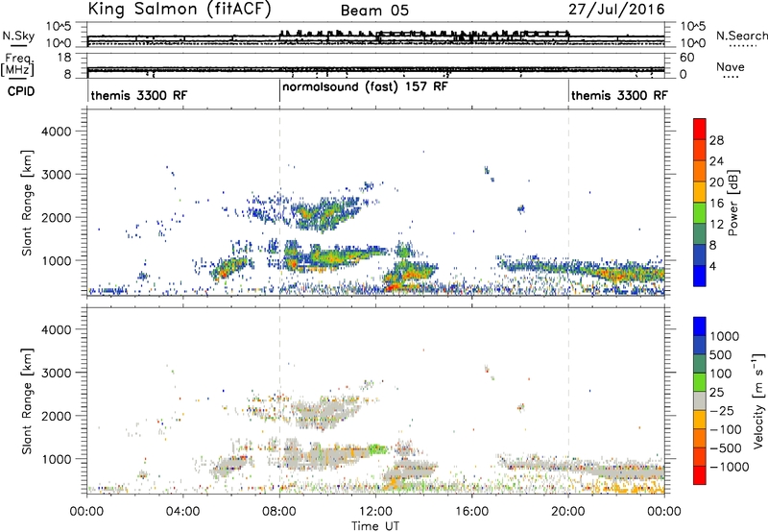Click the 'Slant Range [km]' label of the velocity panel

(x=27, y=401)
